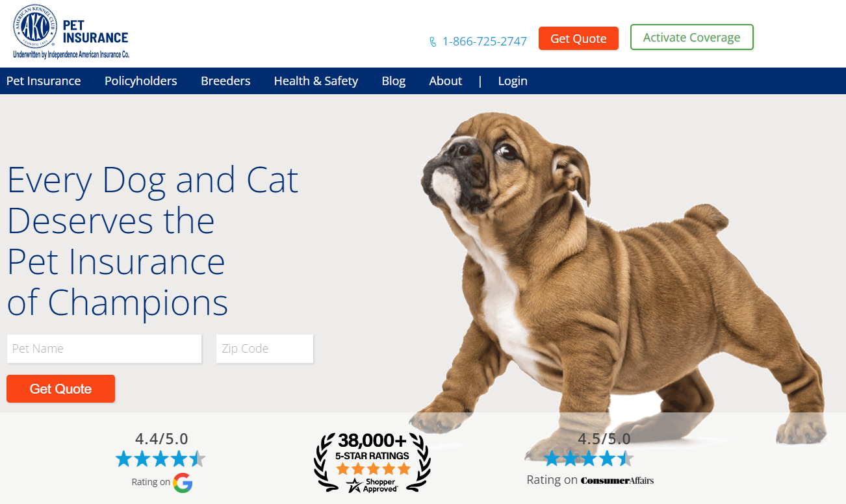The width and height of the screenshot is (846, 504).
Task: Click the header Get Quote button
Action: [x=578, y=38]
